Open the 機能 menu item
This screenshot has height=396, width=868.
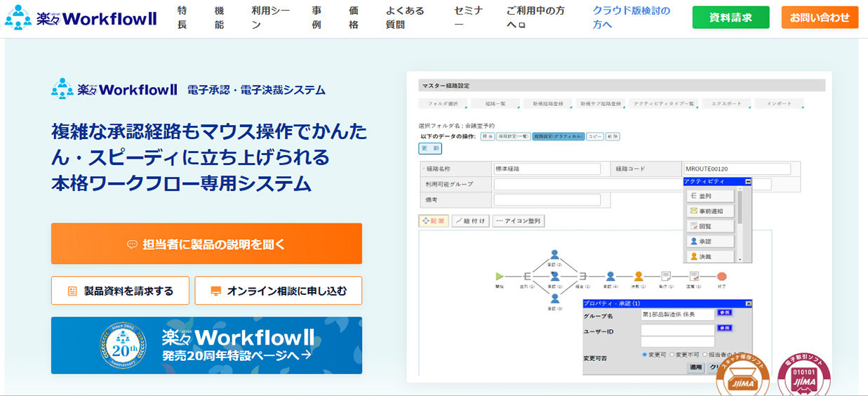[219, 18]
